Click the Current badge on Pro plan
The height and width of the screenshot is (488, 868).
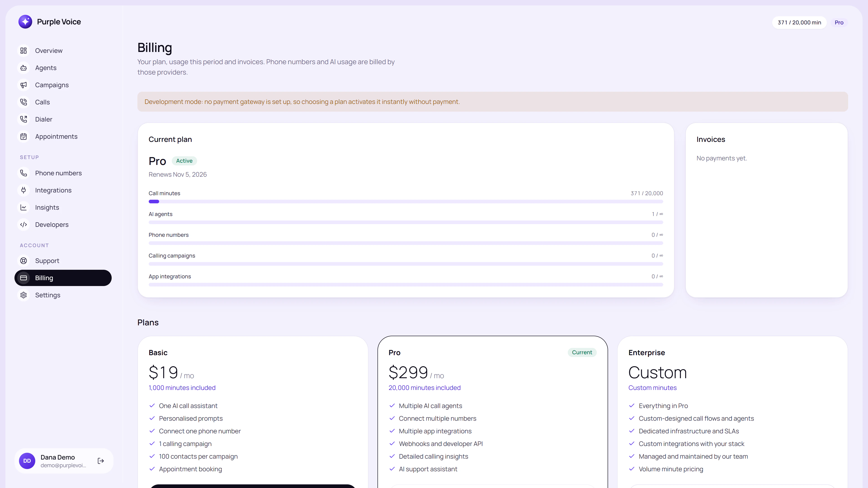582,352
